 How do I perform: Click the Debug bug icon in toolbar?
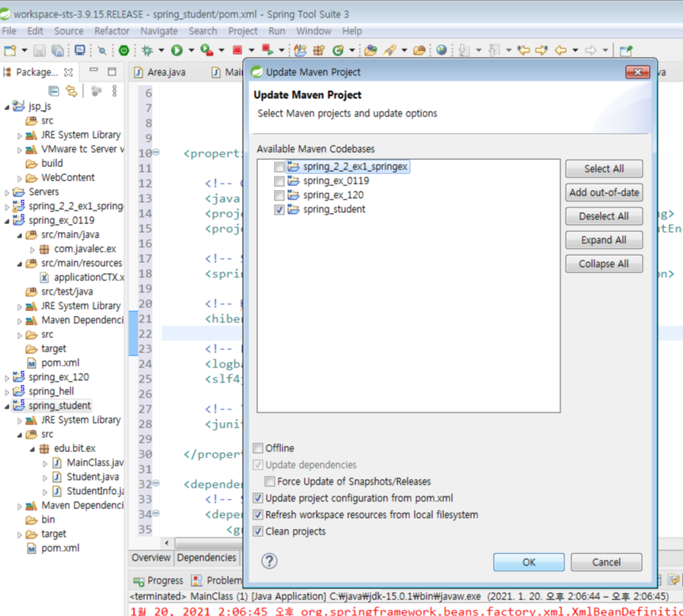(147, 51)
